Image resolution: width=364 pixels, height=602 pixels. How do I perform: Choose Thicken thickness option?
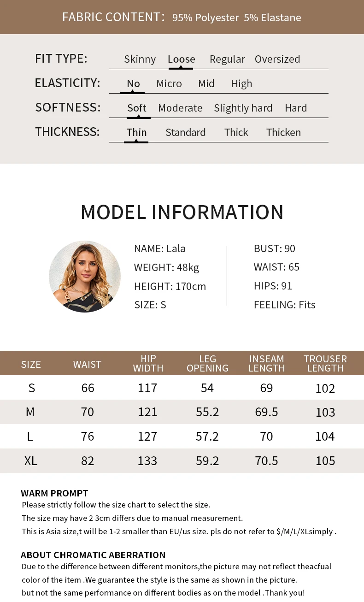point(283,133)
